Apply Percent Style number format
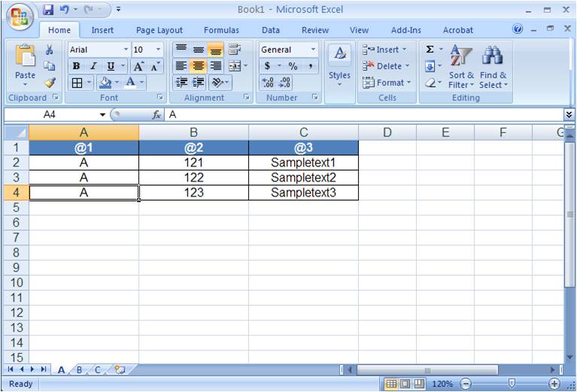The image size is (577, 392). [293, 66]
